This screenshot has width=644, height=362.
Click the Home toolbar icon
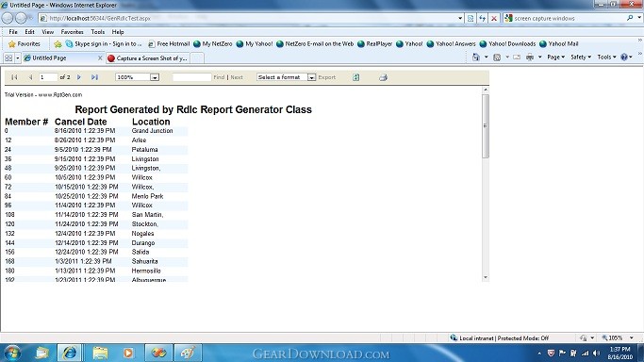(475, 58)
